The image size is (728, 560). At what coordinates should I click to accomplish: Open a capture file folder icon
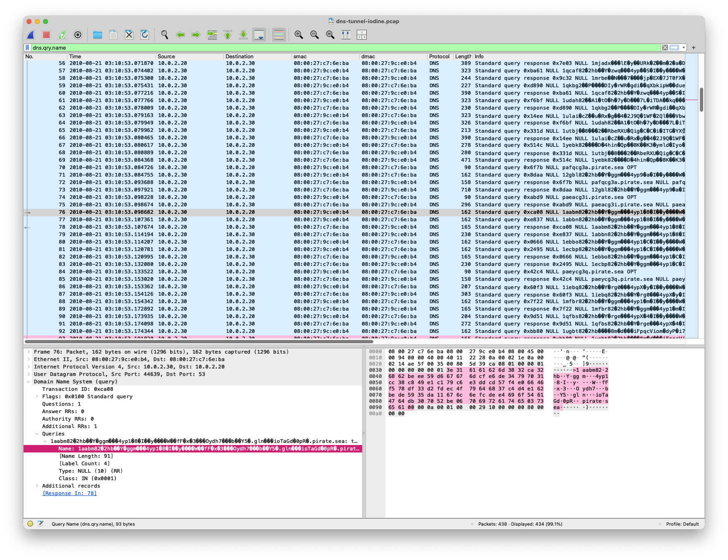(x=98, y=35)
